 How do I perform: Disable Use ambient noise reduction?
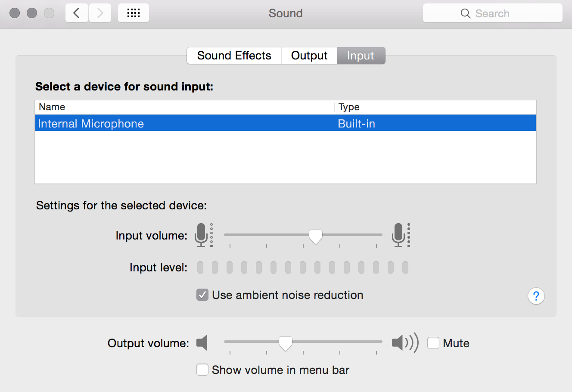click(x=202, y=295)
